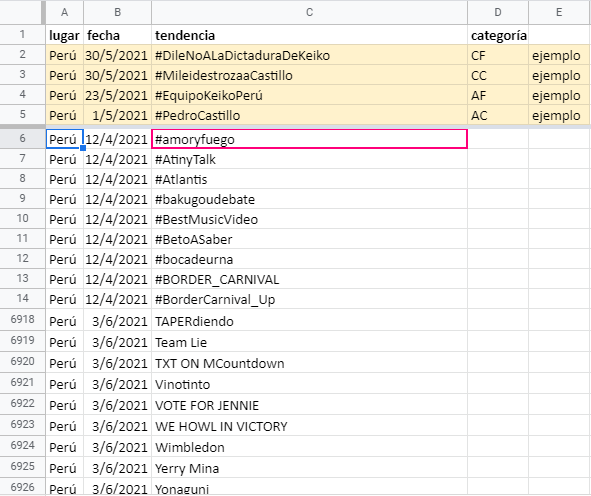The image size is (591, 496).
Task: Select cell Yerry Mina
Action: pyautogui.click(x=309, y=468)
